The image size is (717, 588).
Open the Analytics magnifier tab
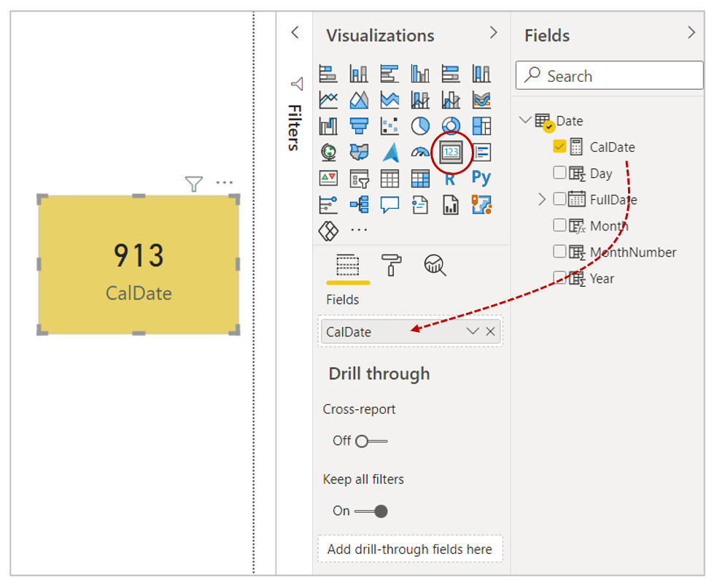(435, 266)
